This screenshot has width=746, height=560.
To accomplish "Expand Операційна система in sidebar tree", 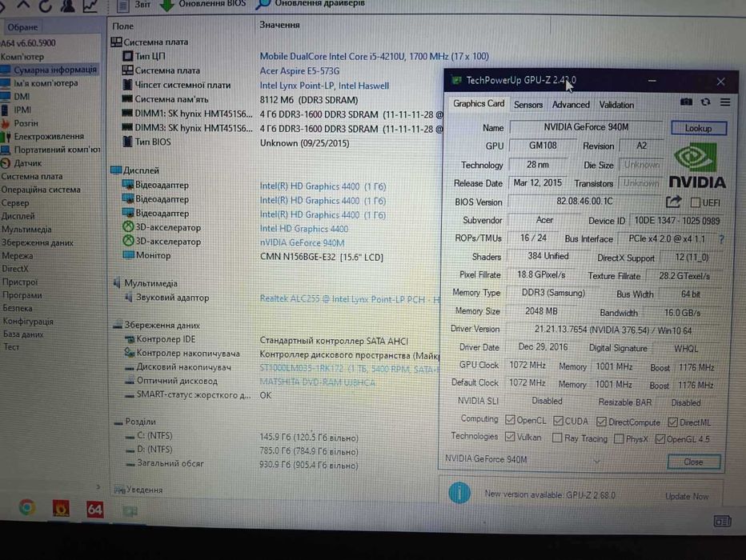I will pyautogui.click(x=41, y=190).
